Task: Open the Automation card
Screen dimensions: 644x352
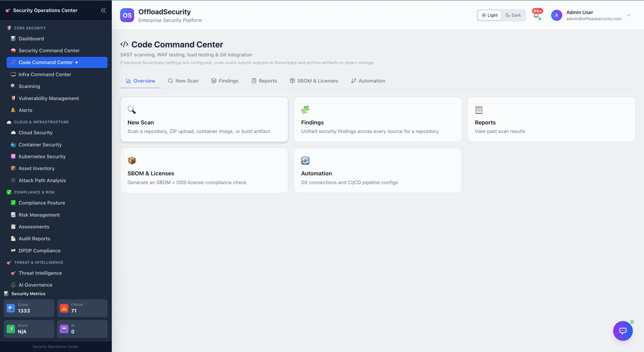Action: click(378, 171)
